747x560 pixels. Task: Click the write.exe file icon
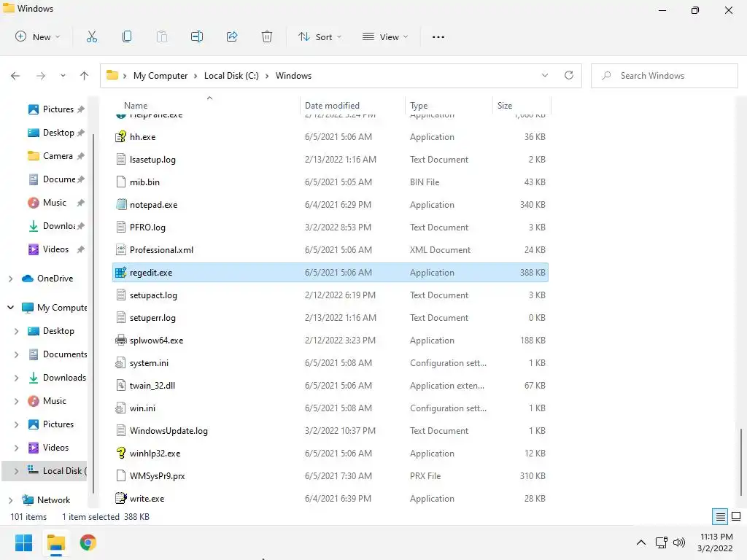(x=121, y=499)
